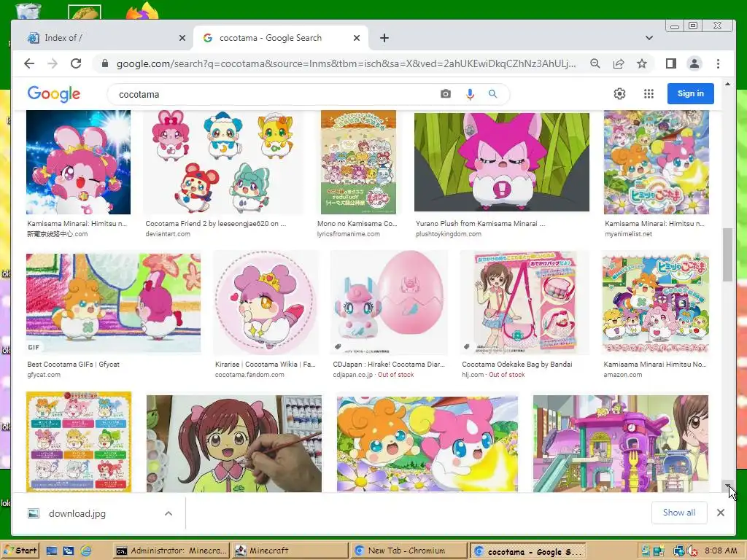Open Administrator: Minecraft console taskbar item
747x560 pixels.
[171, 551]
